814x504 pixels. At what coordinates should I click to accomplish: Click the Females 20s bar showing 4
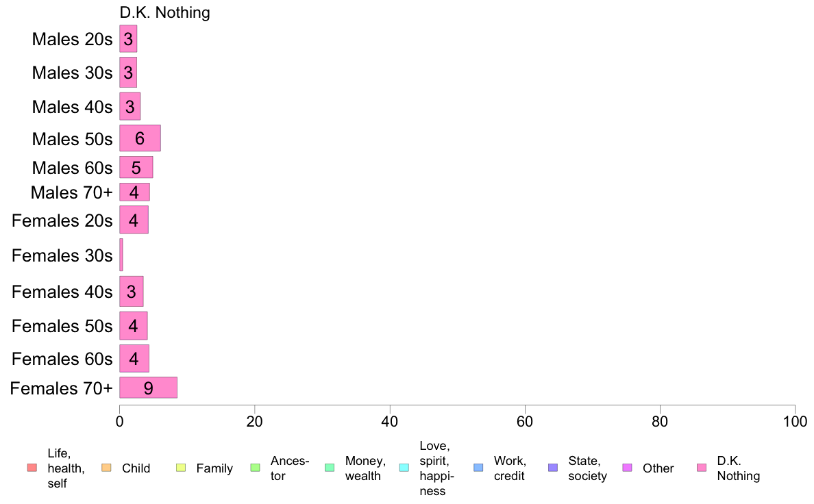point(134,220)
